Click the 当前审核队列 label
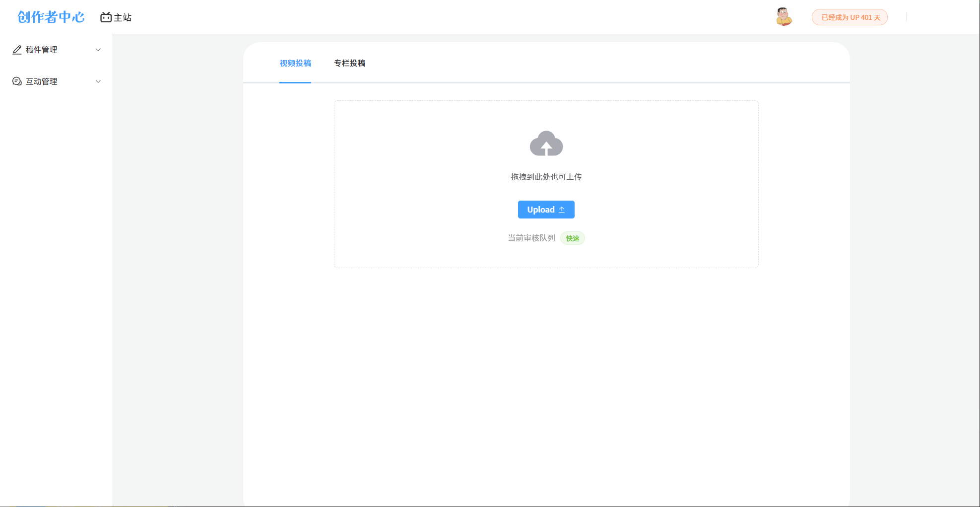The width and height of the screenshot is (980, 507). pyautogui.click(x=531, y=238)
